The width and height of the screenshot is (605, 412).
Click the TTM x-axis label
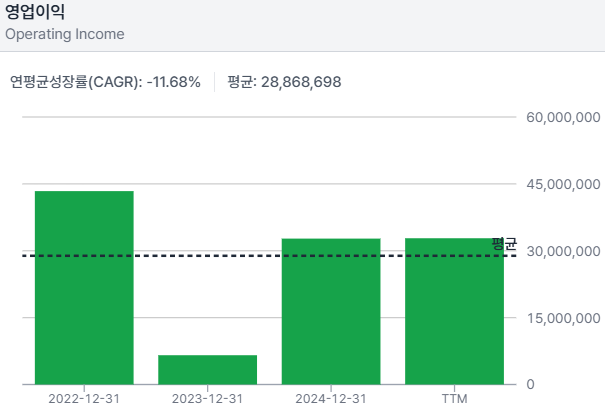coord(454,398)
